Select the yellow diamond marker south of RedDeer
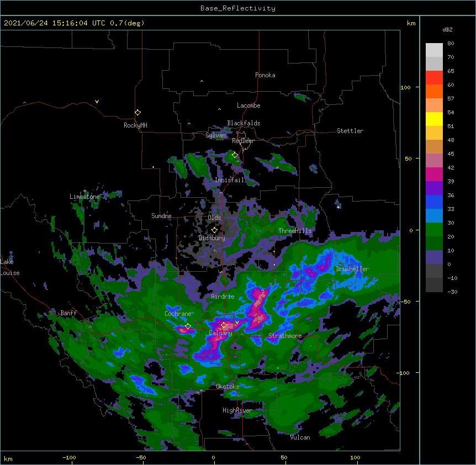Viewport: 476px width, 465px height. coord(235,155)
